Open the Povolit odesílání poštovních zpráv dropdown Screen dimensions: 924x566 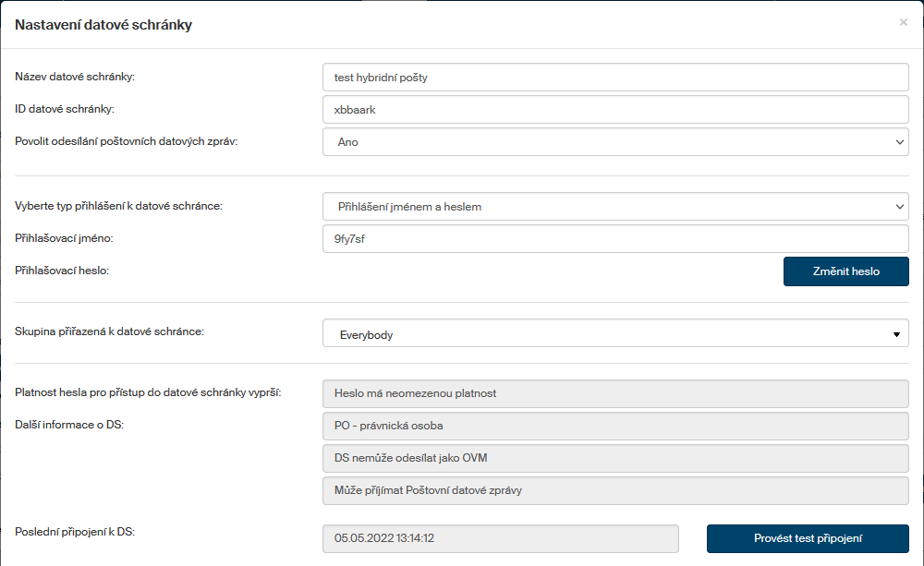coord(615,142)
